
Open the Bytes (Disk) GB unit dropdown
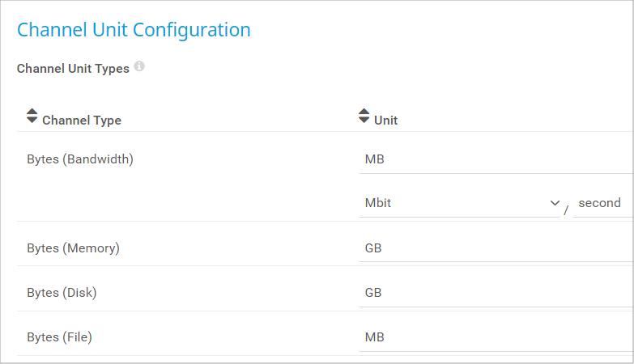coord(496,293)
